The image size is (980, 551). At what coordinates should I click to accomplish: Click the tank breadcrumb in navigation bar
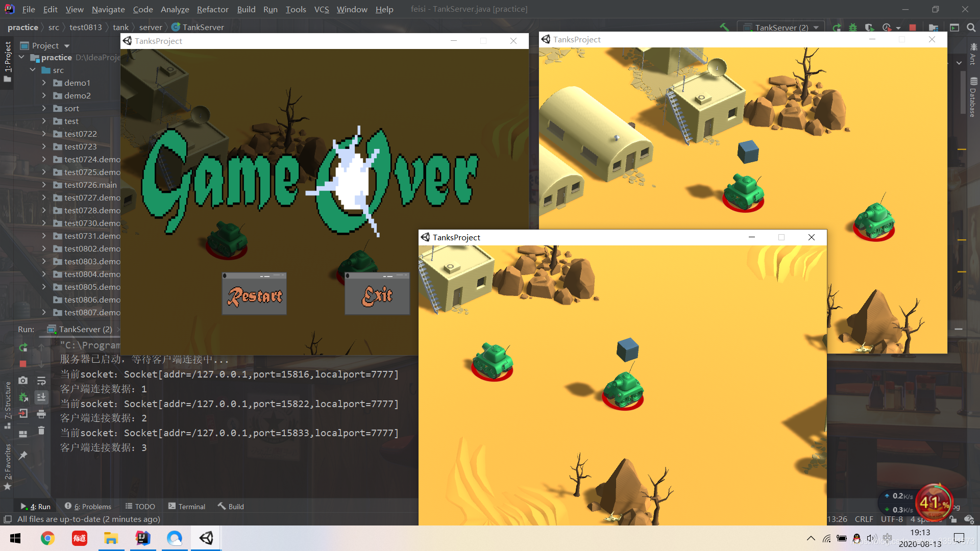[x=120, y=27]
